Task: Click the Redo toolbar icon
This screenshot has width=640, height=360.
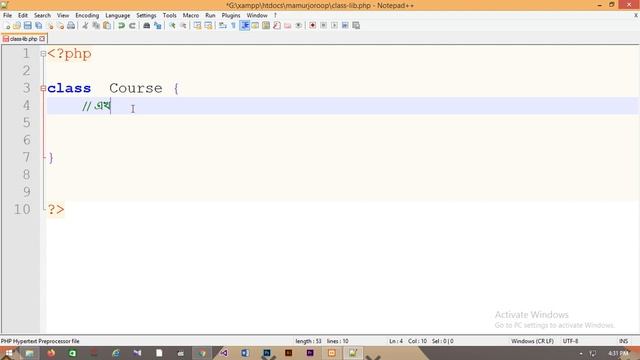Action: click(x=132, y=26)
